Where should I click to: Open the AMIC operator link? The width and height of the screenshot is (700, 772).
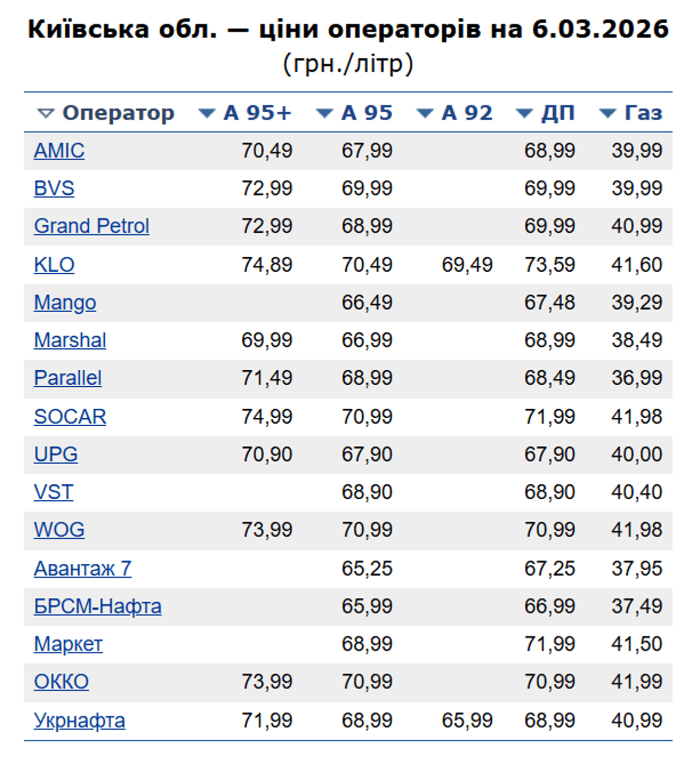pos(59,151)
